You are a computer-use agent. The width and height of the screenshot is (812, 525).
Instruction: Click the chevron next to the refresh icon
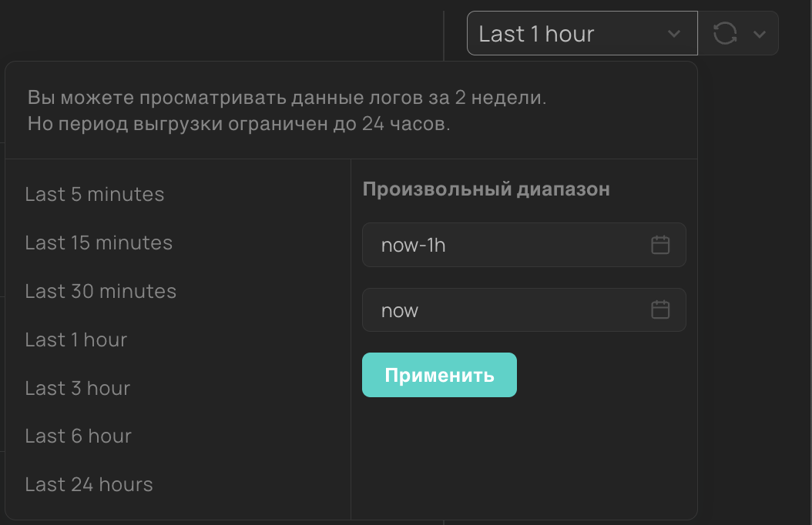click(758, 34)
